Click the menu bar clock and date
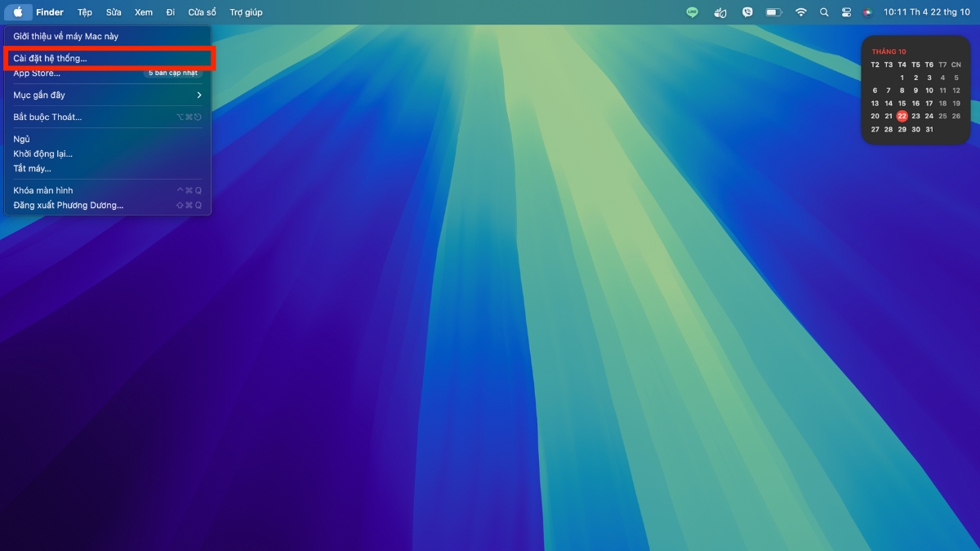 (927, 12)
